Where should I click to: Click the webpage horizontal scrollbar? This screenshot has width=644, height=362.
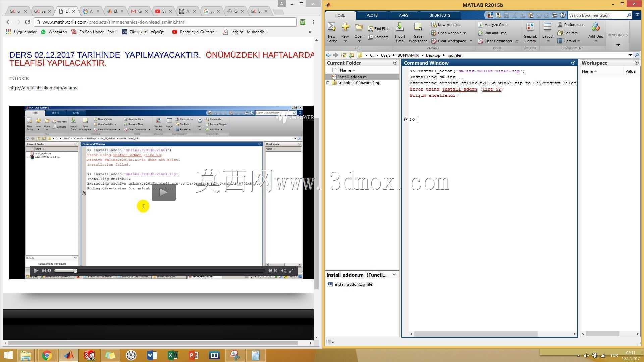tap(153, 343)
